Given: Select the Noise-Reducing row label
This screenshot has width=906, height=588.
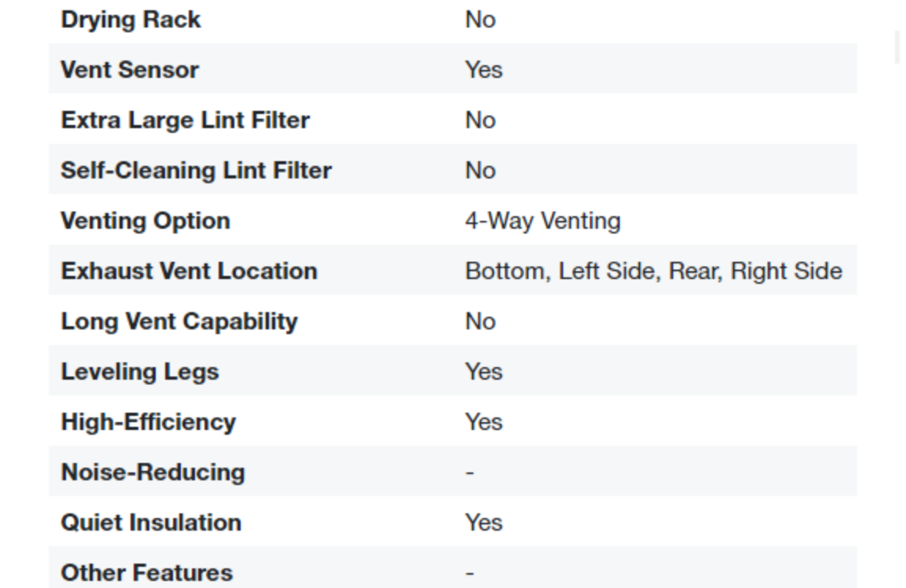Looking at the screenshot, I should (x=153, y=472).
